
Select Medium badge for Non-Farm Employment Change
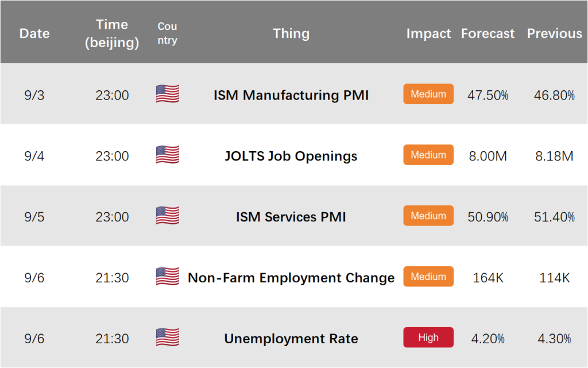point(428,277)
